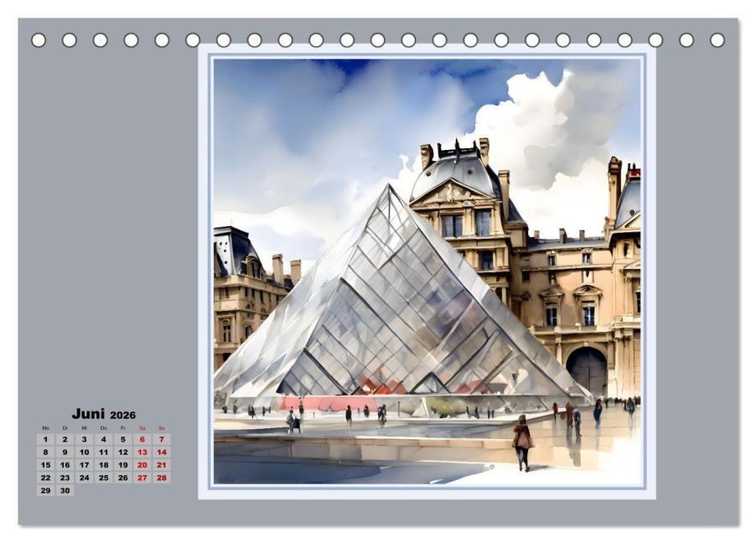Click the Louvre pyramid watercolor picture
756x543 pixels.
point(427,271)
